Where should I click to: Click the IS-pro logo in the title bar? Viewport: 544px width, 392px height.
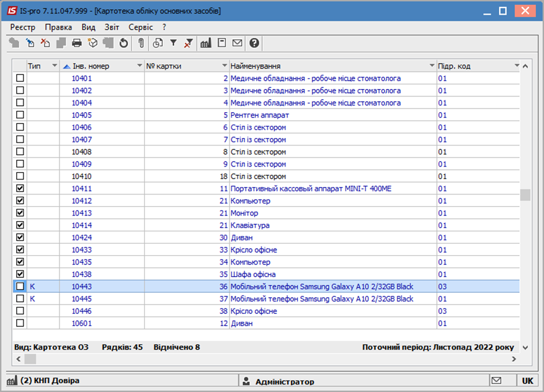tap(12, 11)
